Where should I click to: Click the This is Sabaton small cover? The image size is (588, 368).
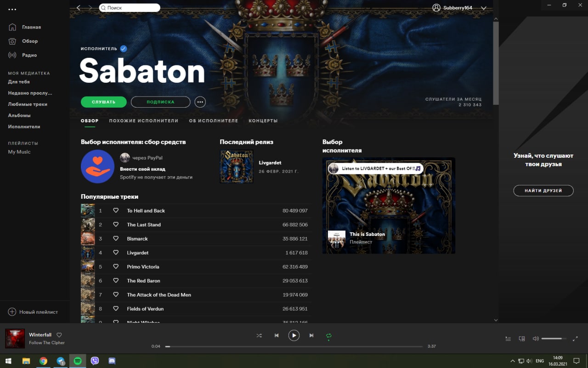click(x=336, y=239)
